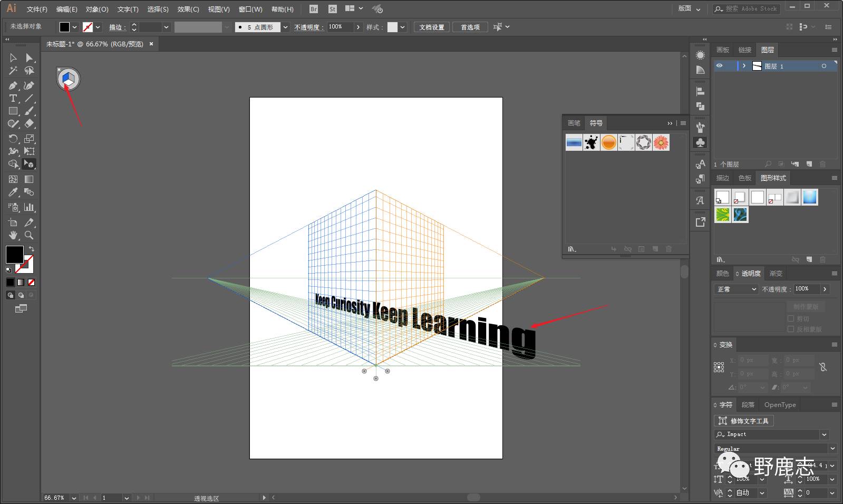This screenshot has height=504, width=843.
Task: Enable the 反相蒙版 checkbox
Action: tap(790, 329)
